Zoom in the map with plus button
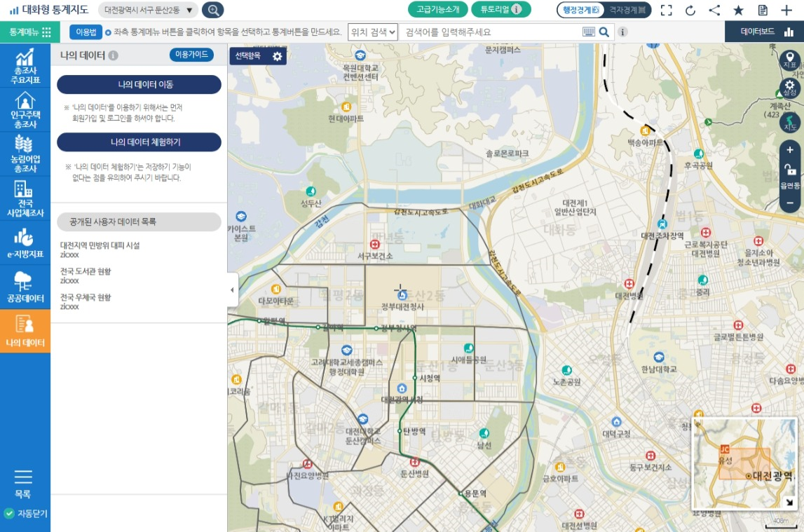This screenshot has height=532, width=804. 790,150
